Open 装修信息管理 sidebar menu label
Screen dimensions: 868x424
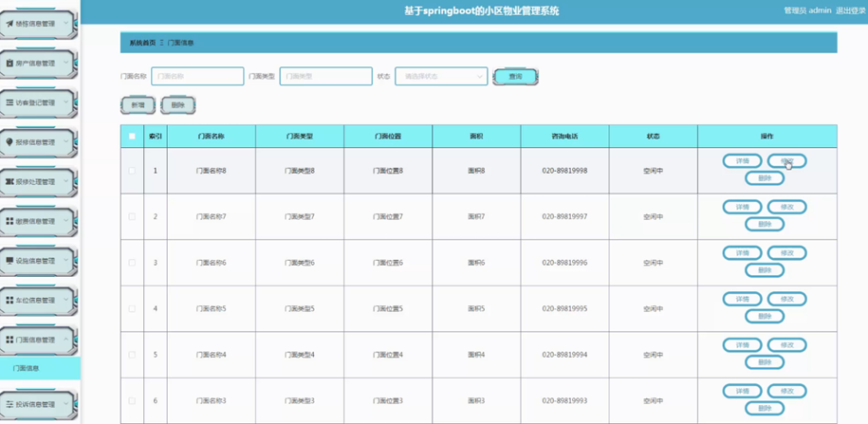click(35, 24)
